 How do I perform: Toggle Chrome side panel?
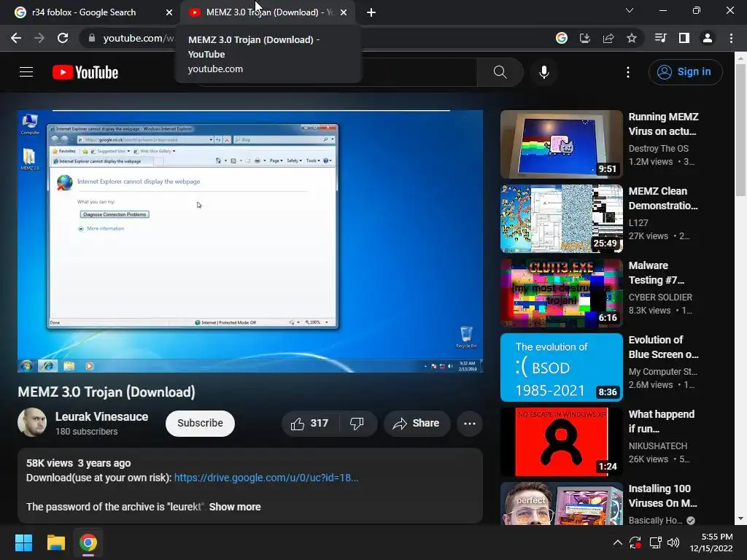click(x=684, y=38)
